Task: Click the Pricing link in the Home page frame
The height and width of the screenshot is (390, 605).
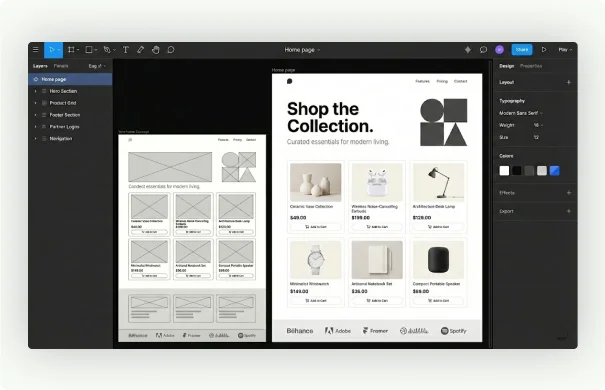Action: coord(442,81)
